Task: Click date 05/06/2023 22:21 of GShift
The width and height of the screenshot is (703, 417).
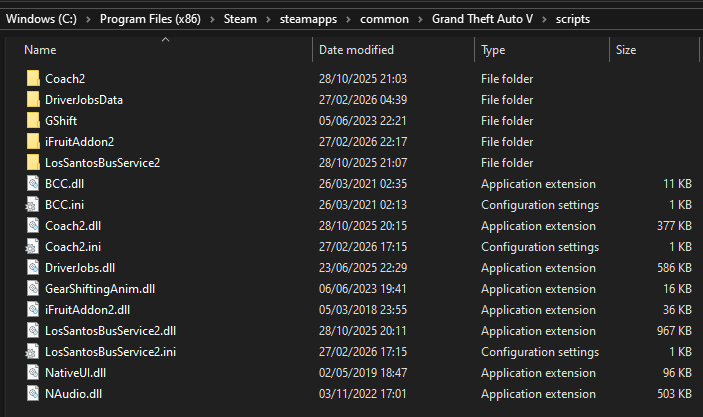Action: [x=362, y=121]
